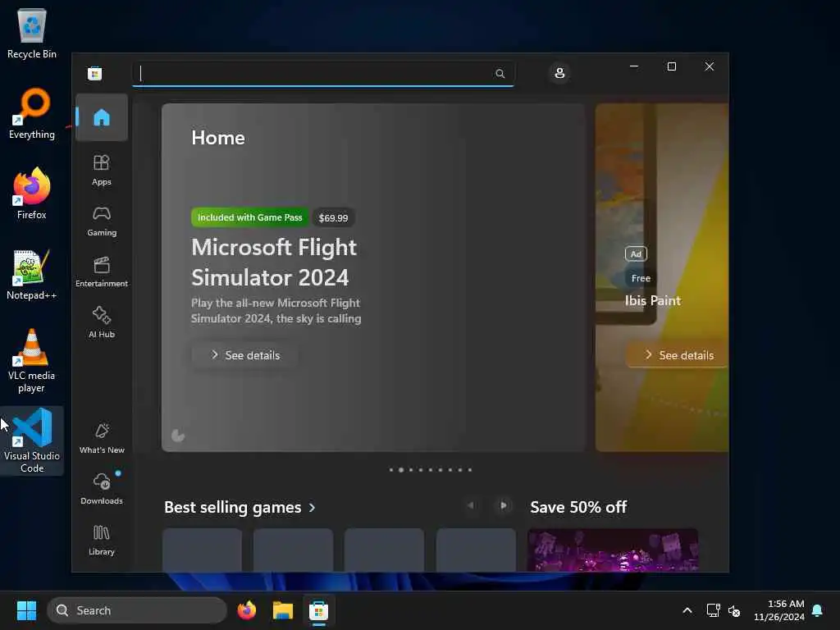Go to the Gaming section
The width and height of the screenshot is (840, 630).
point(101,221)
